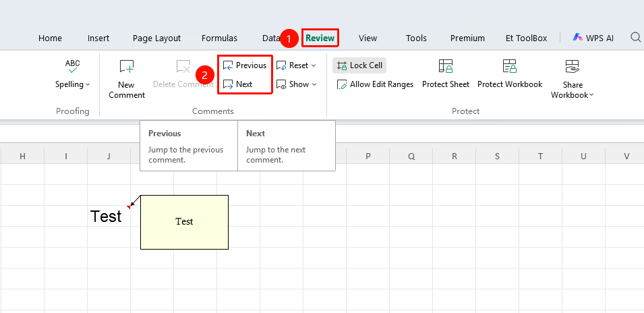644x313 pixels.
Task: Select the yellow Test comment box
Action: (184, 222)
